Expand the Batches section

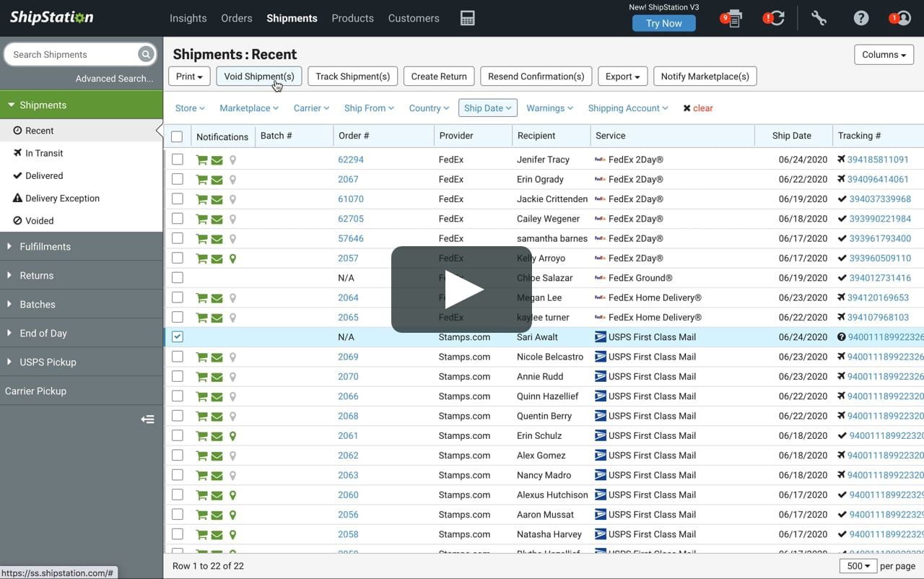pos(82,305)
